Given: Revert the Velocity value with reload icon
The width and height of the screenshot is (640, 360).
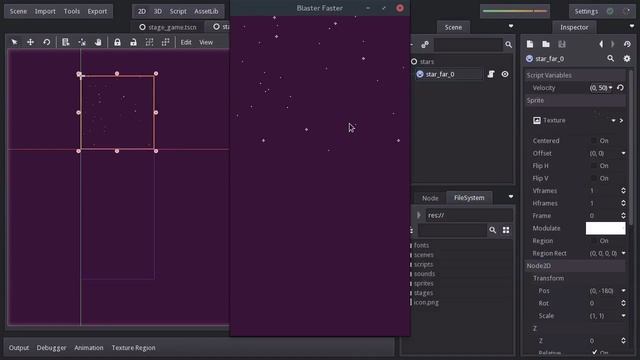Looking at the screenshot, I should pyautogui.click(x=620, y=88).
